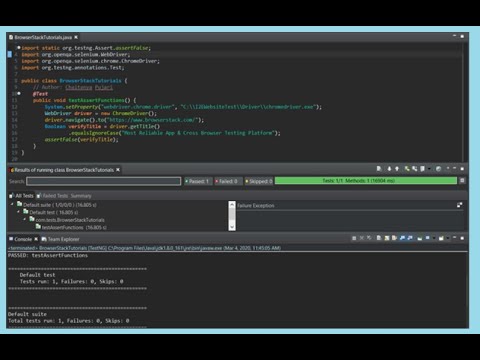The image size is (480, 360).
Task: Click the Open Console icon
Action: click(441, 238)
